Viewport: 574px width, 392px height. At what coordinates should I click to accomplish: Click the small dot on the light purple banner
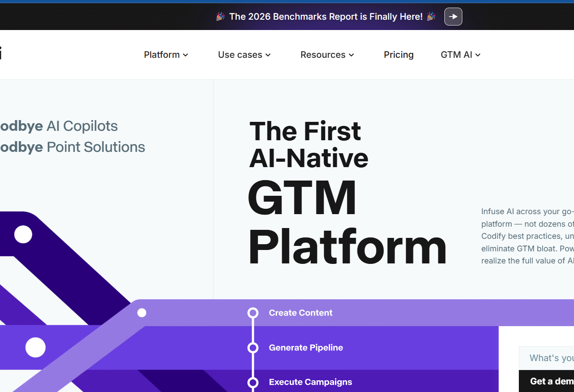point(142,313)
